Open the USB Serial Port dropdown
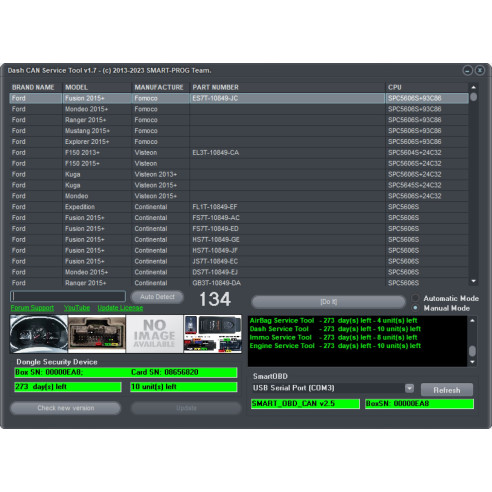This screenshot has width=492, height=492. [409, 388]
